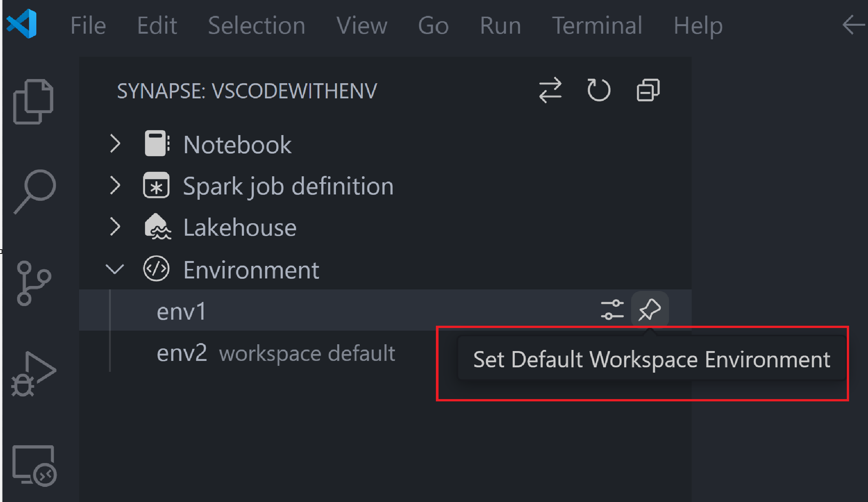
Task: Open the Remote Explorer view
Action: click(34, 465)
